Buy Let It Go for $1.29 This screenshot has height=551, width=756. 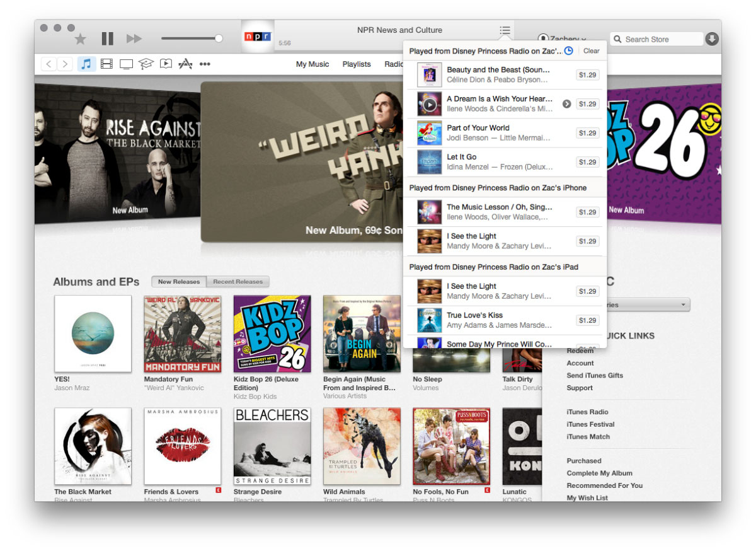587,162
